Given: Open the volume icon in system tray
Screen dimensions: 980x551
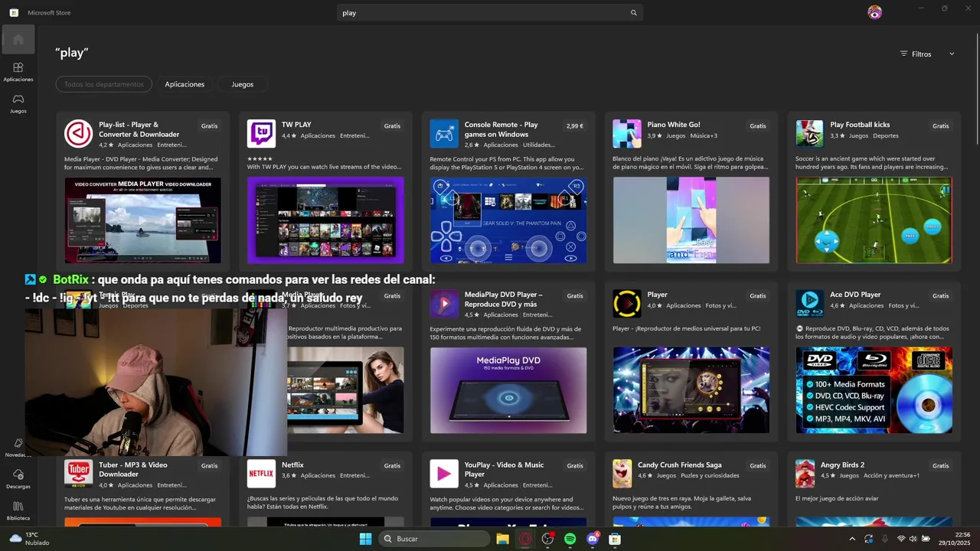Looking at the screenshot, I should pos(913,539).
